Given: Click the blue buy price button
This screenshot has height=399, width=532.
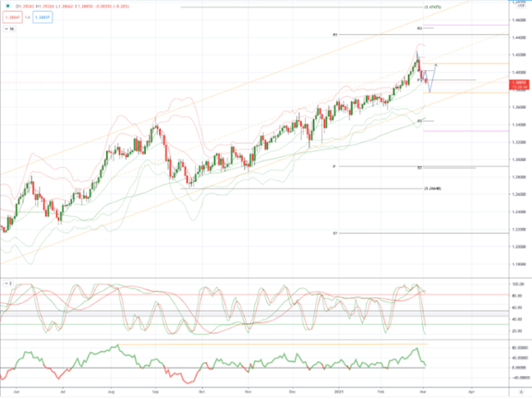Looking at the screenshot, I should [x=42, y=18].
